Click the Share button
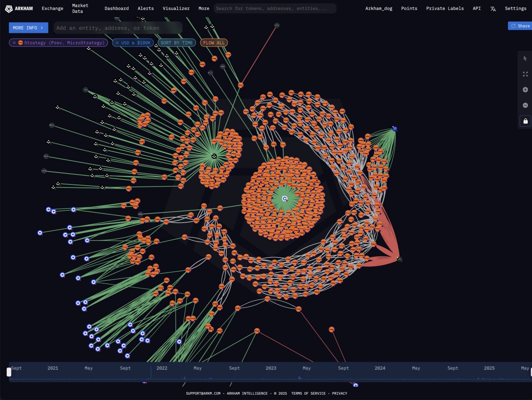The height and width of the screenshot is (400, 532). 520,26
